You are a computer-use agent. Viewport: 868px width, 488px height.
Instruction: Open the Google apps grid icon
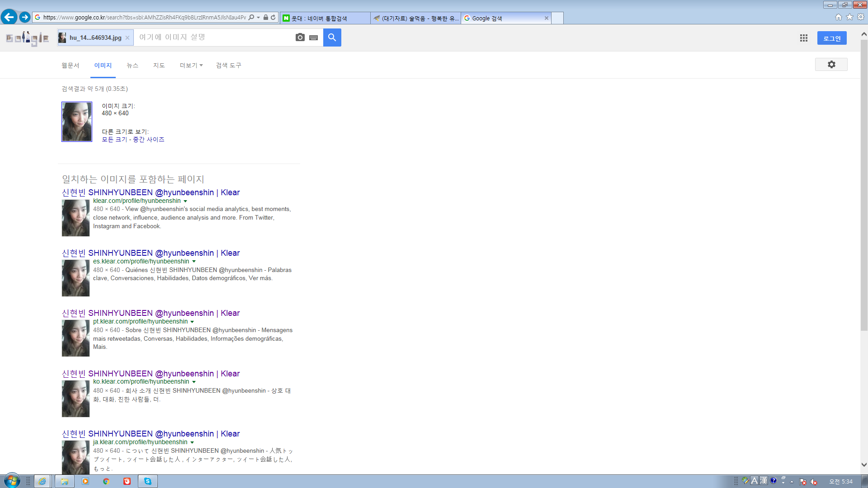tap(803, 38)
